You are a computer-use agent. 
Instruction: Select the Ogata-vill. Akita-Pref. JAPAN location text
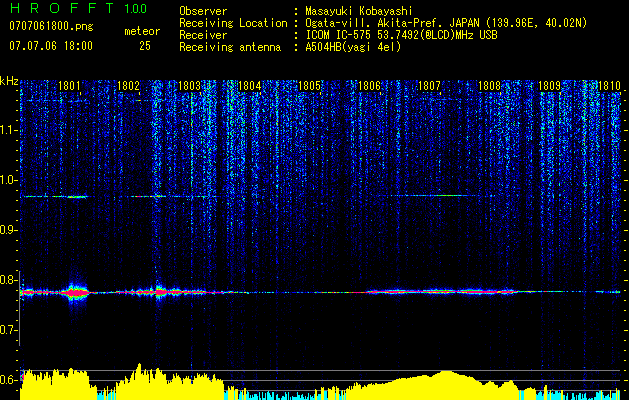tap(446, 23)
